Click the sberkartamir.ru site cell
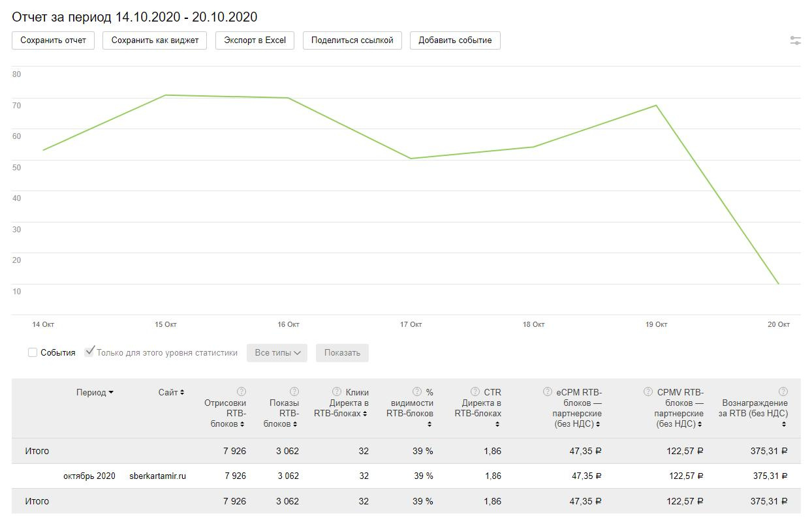The height and width of the screenshot is (522, 812). (157, 476)
